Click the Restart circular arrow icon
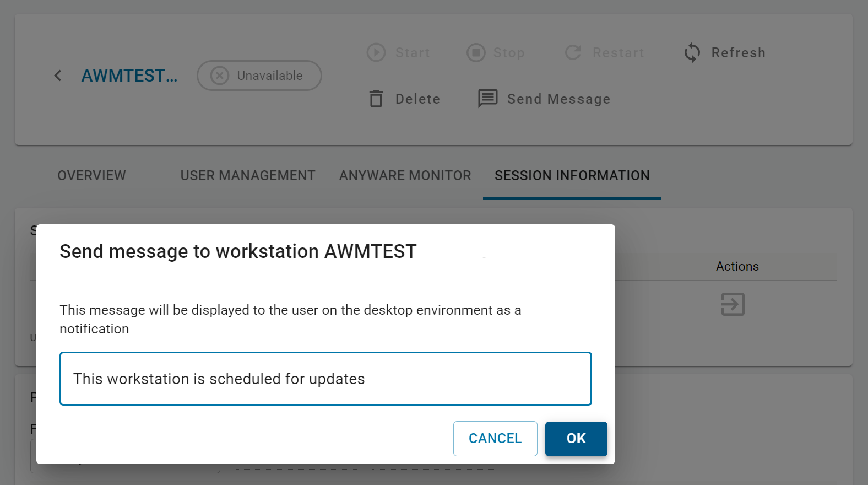 click(573, 52)
